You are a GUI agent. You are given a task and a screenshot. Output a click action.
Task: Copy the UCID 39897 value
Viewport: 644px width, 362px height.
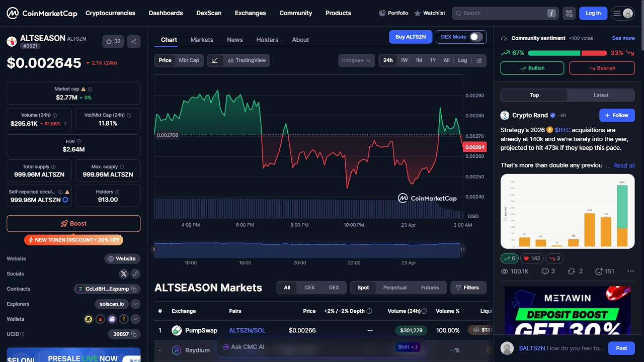(x=134, y=334)
